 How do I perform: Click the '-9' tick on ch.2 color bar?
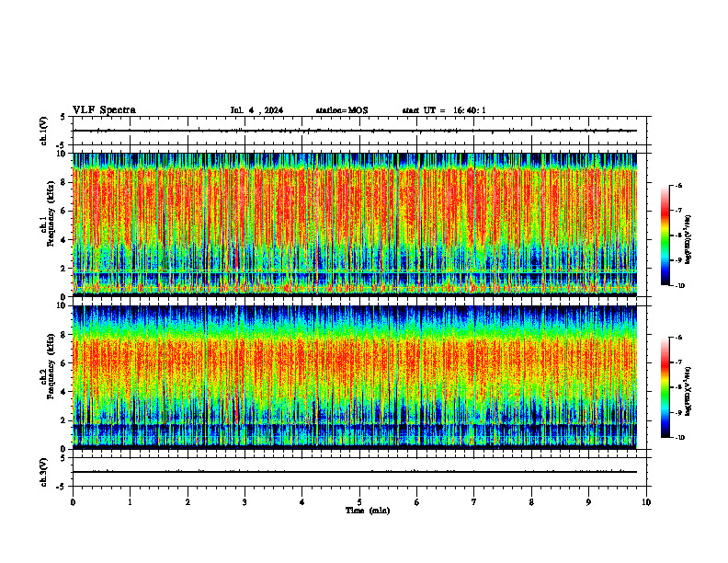(x=679, y=412)
